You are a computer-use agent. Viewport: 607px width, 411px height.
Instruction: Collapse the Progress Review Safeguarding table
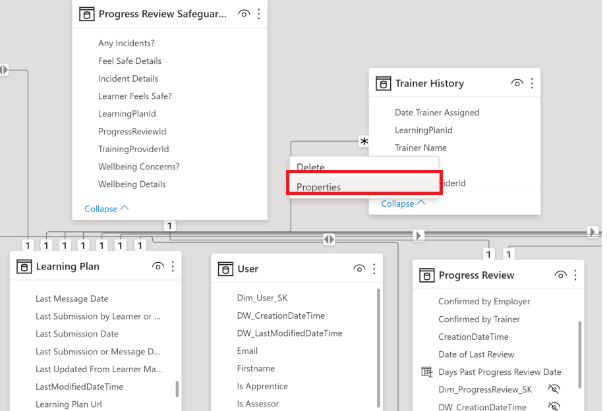106,209
